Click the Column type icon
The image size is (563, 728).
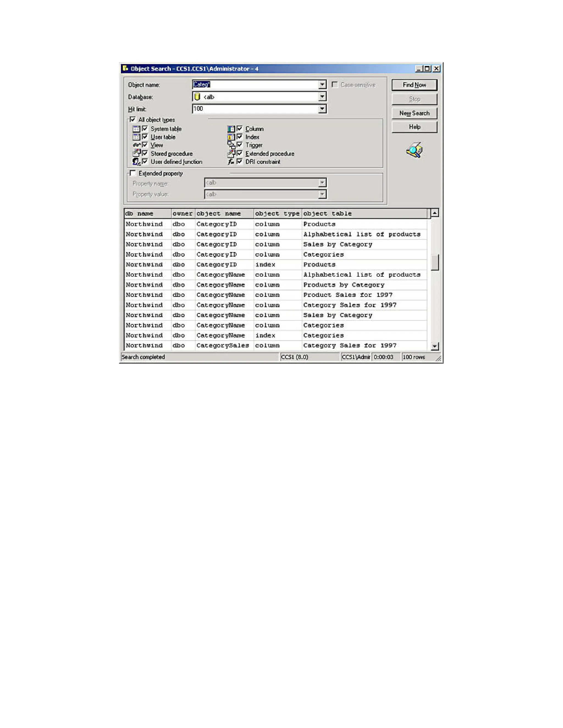coord(231,129)
